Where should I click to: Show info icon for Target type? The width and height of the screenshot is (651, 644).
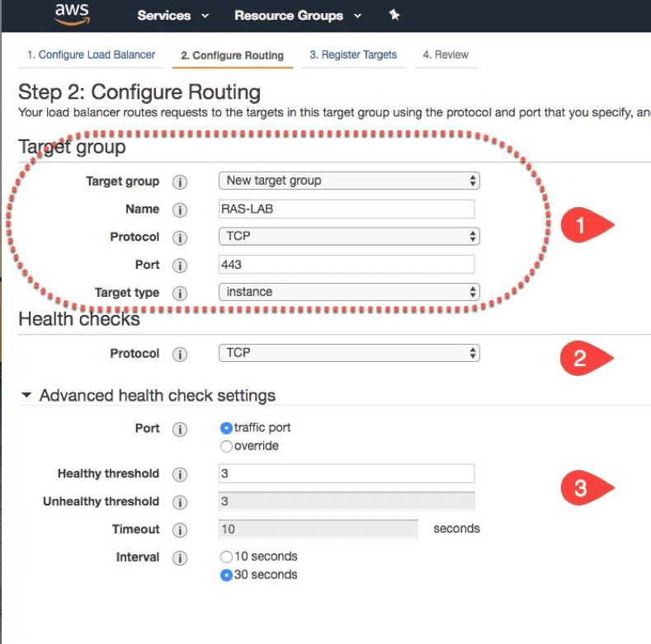tap(180, 293)
